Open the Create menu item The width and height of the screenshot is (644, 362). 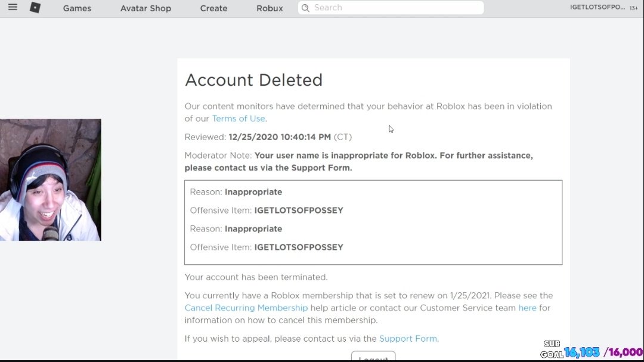pyautogui.click(x=213, y=8)
